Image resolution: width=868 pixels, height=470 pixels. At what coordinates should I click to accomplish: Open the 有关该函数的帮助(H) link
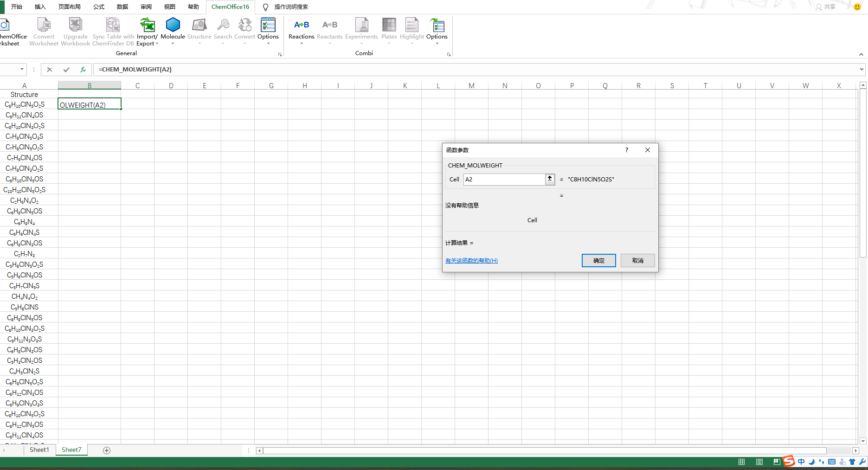[471, 261]
